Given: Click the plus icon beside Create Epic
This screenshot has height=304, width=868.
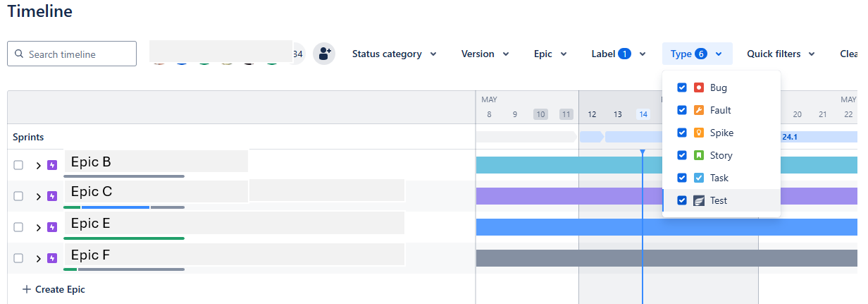Looking at the screenshot, I should click(x=27, y=289).
